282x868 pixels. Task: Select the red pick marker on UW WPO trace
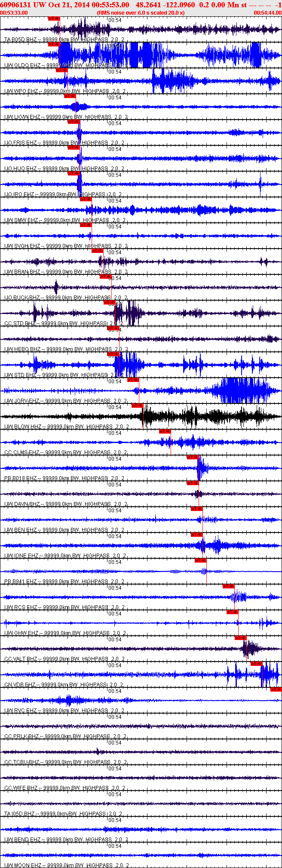[x=62, y=70]
